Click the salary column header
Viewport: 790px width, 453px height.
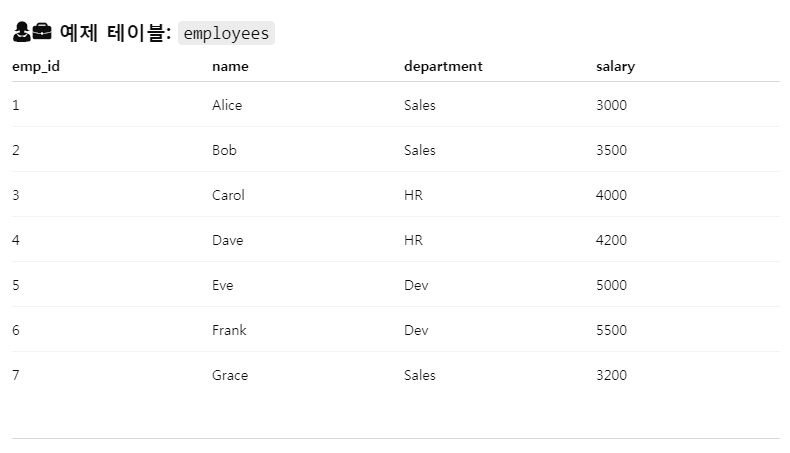615,67
